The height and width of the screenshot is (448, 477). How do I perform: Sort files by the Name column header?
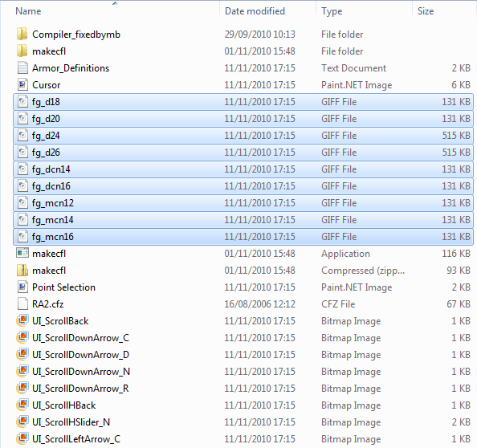28,11
